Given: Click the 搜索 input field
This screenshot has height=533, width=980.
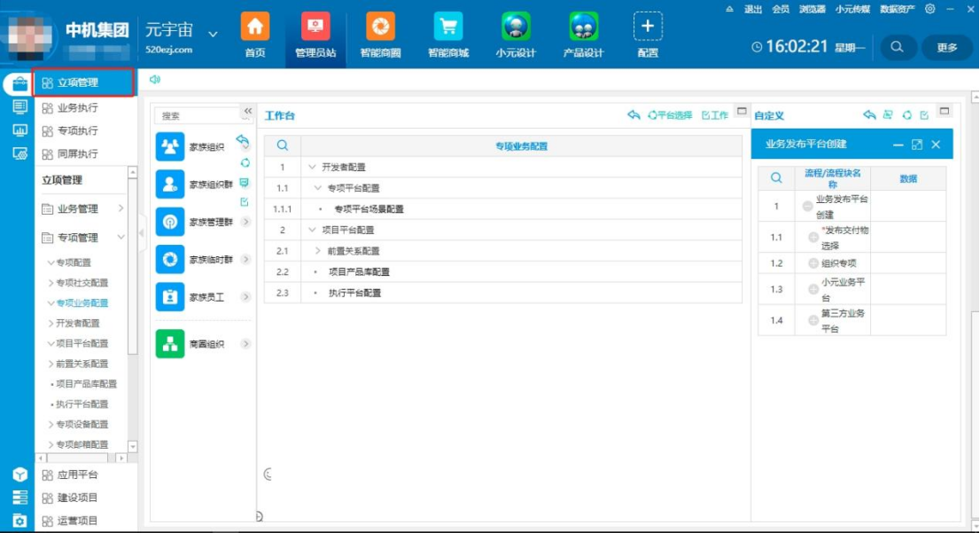Looking at the screenshot, I should 195,115.
